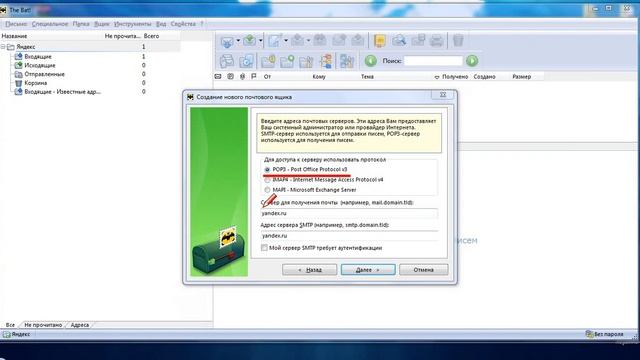The image size is (640, 360).
Task: Open the Специальное menu
Action: (50, 24)
